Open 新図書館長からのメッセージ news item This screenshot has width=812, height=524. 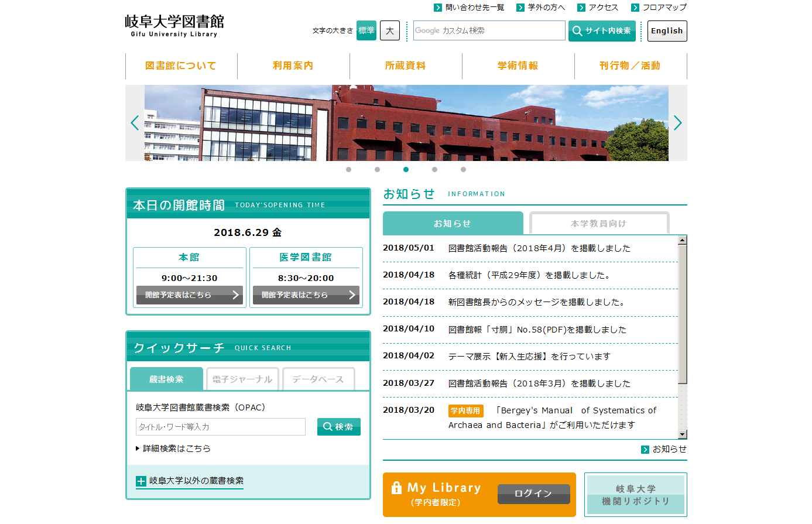coord(538,302)
